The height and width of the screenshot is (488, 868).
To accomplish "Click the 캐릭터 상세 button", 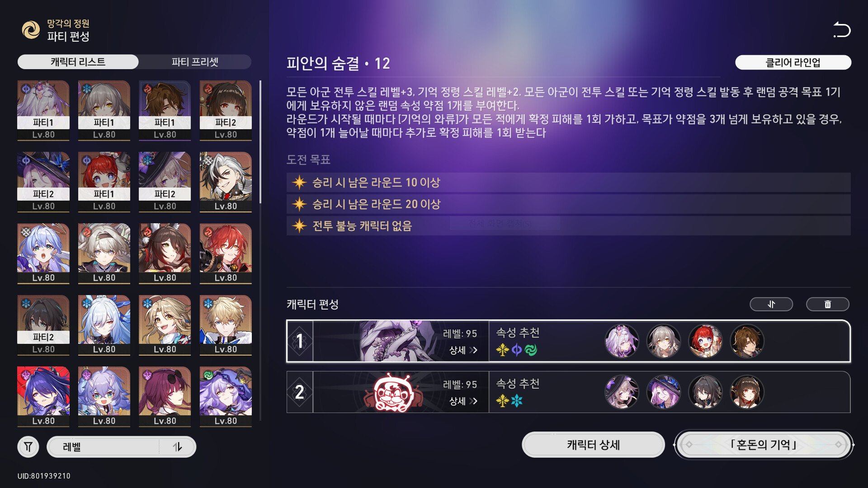I will [593, 445].
